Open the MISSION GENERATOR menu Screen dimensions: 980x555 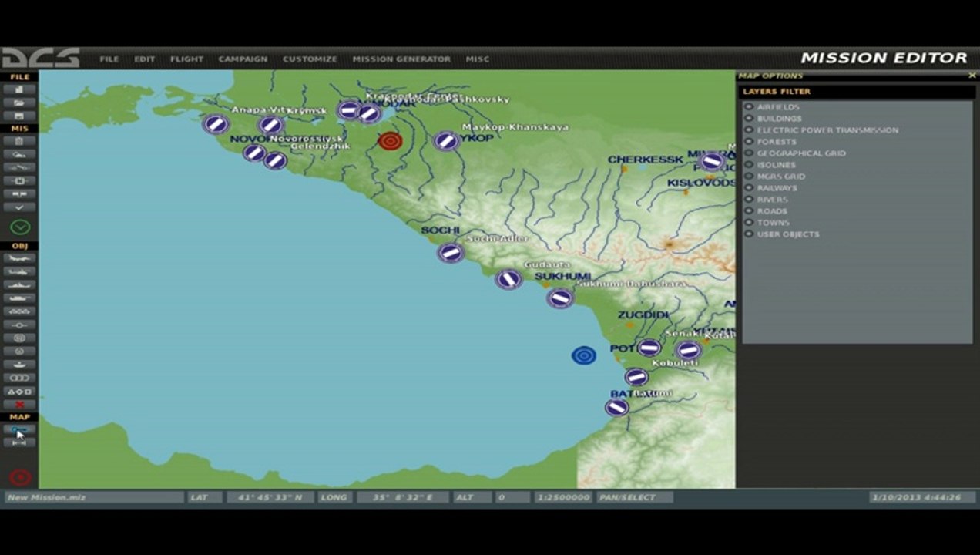pos(401,59)
